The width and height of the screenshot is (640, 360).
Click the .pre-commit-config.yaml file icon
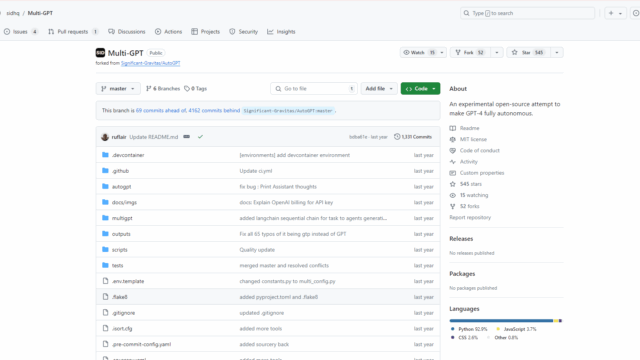(105, 344)
